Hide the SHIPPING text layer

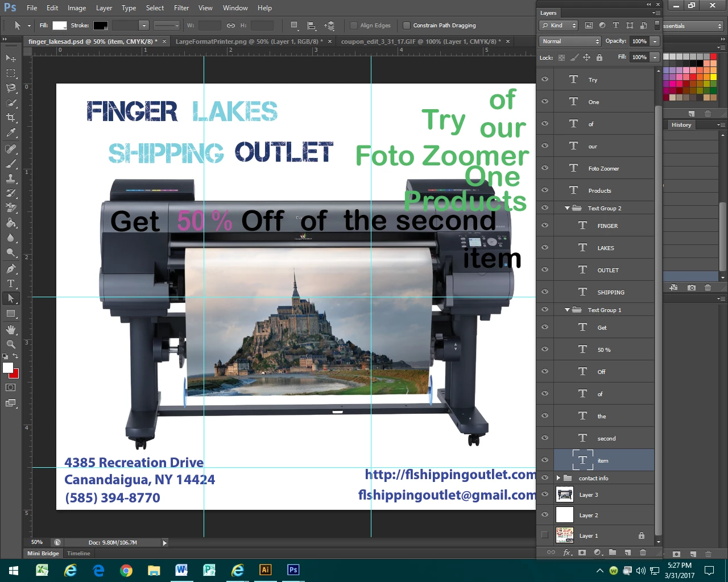click(x=545, y=292)
